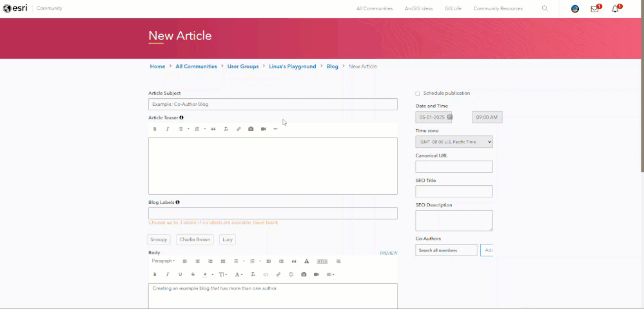Click the PREVIEW link above Body
Screen dimensions: 644x309
pyautogui.click(x=389, y=253)
